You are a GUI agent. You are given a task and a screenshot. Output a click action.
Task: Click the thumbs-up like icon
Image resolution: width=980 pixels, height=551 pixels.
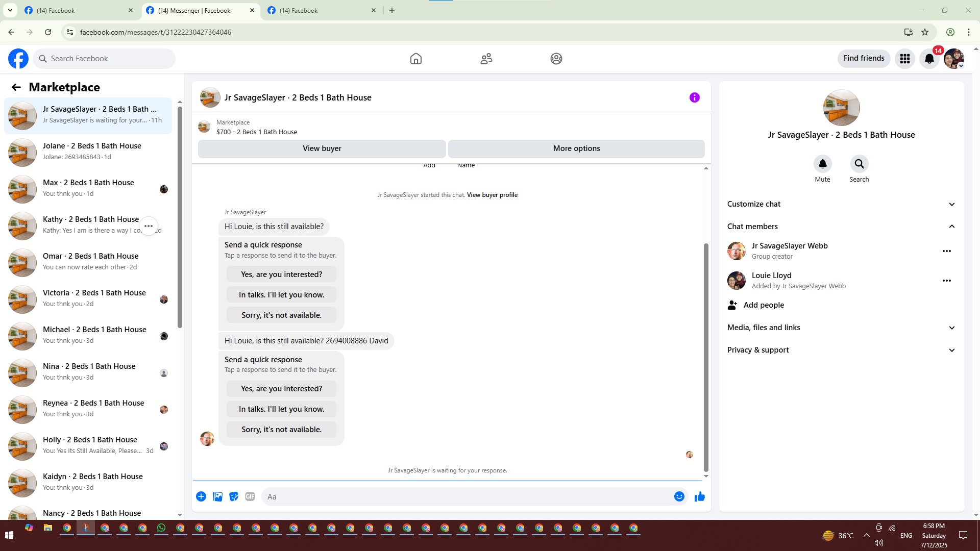(x=699, y=496)
